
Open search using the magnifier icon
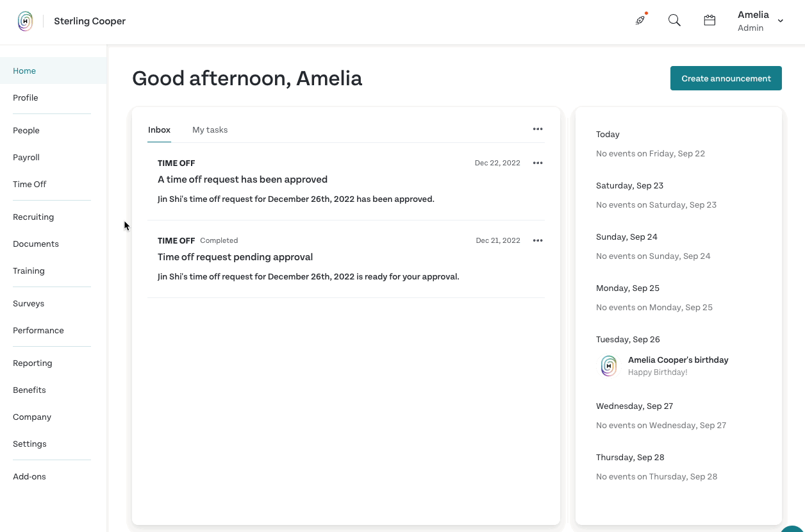click(674, 21)
